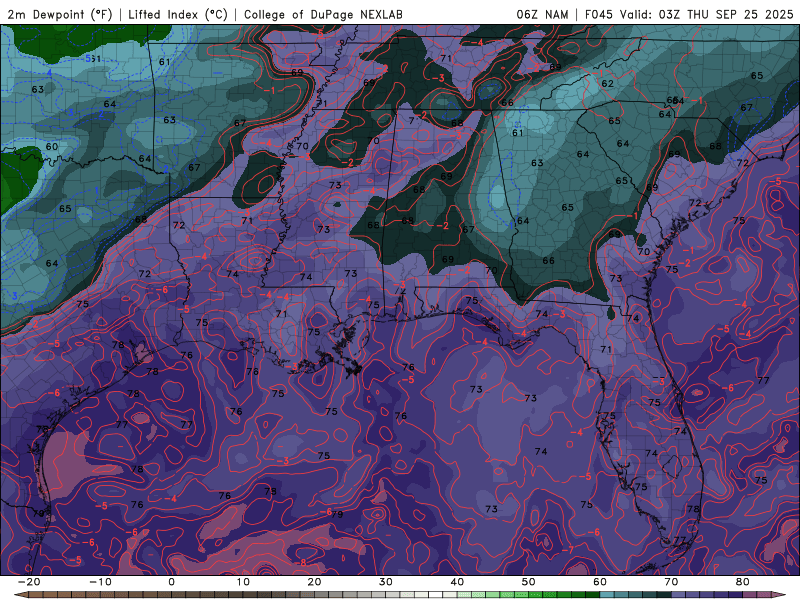This screenshot has width=800, height=600.
Task: Click the 80 label on color scale
Action: tap(743, 582)
